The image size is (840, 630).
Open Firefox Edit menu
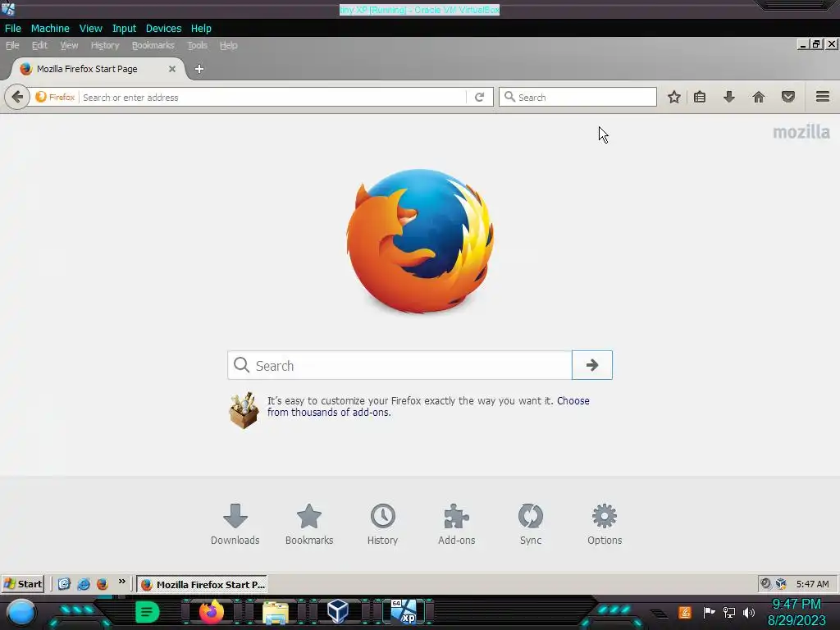39,46
